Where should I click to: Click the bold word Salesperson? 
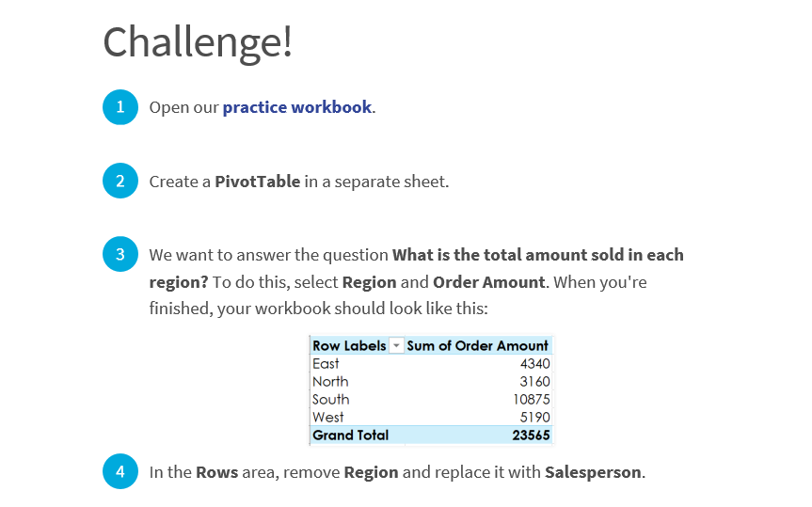click(x=593, y=472)
